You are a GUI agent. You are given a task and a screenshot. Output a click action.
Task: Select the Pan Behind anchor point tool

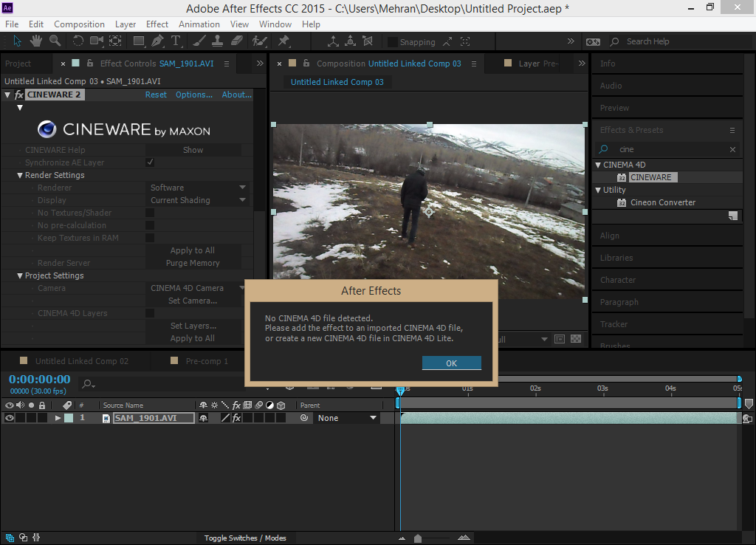click(x=115, y=41)
